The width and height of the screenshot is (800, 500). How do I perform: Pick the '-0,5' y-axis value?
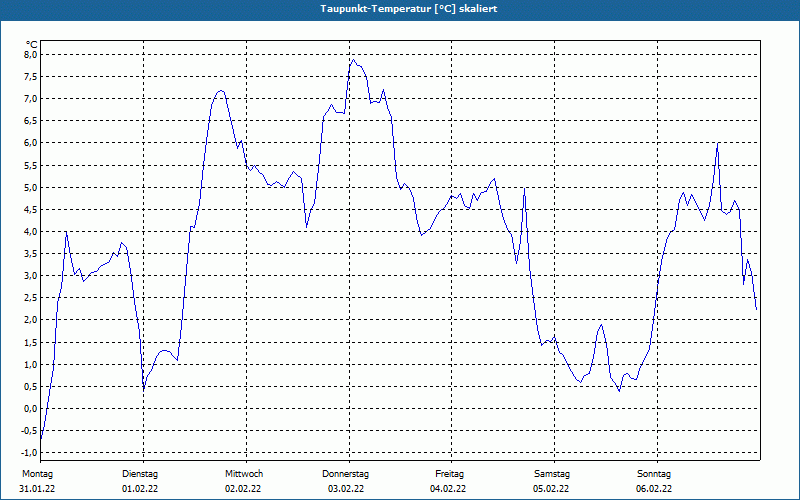[30, 431]
